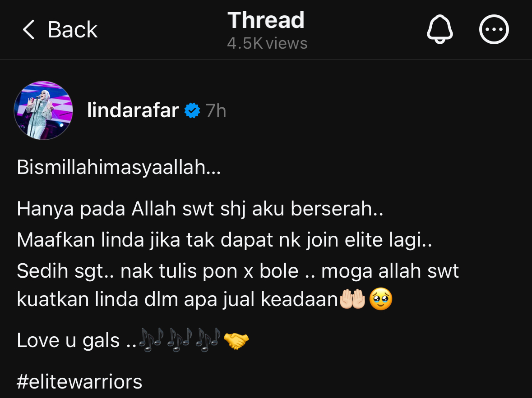The image size is (532, 398).
Task: Tap the back chevron arrow
Action: [28, 29]
